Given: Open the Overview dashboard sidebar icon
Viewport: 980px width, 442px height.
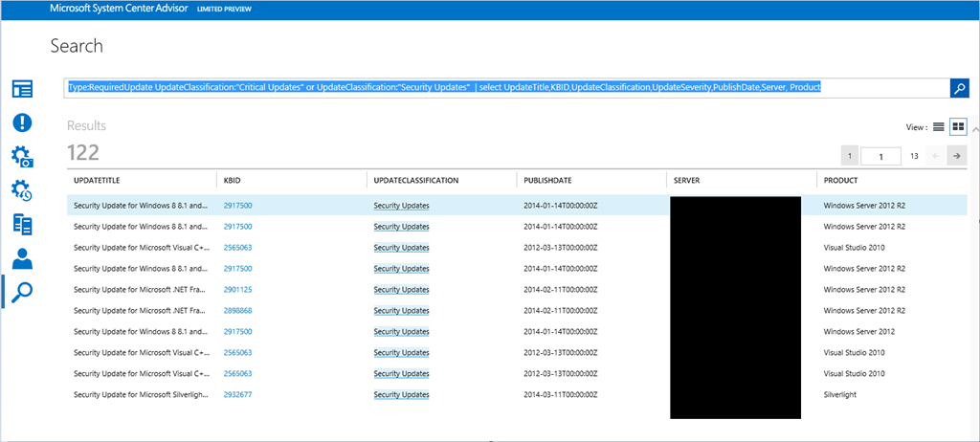Looking at the screenshot, I should (x=22, y=89).
